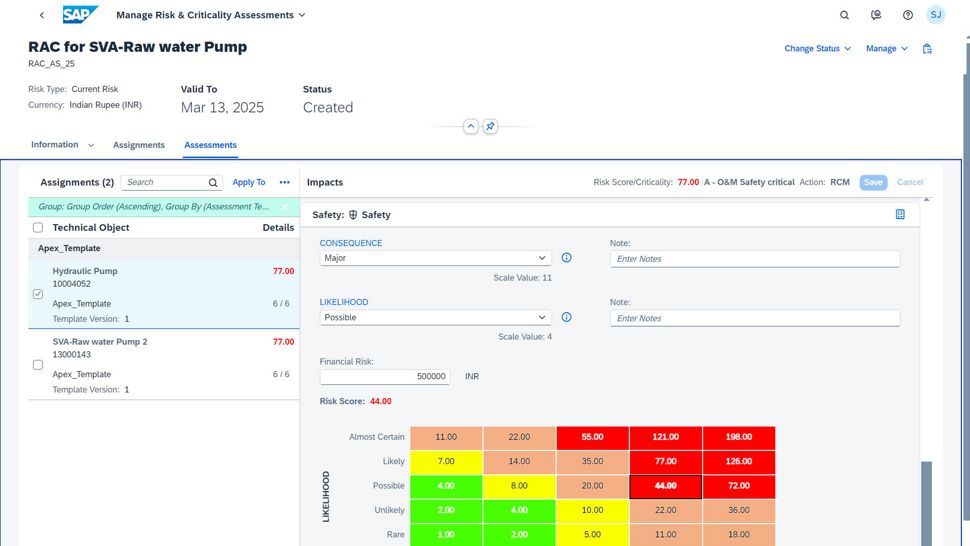Image resolution: width=970 pixels, height=546 pixels.
Task: Switch to the Assignments tab
Action: click(139, 145)
